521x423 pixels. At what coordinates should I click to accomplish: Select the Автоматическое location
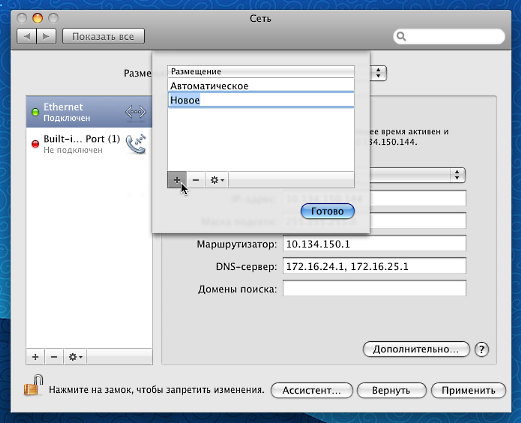pos(261,86)
